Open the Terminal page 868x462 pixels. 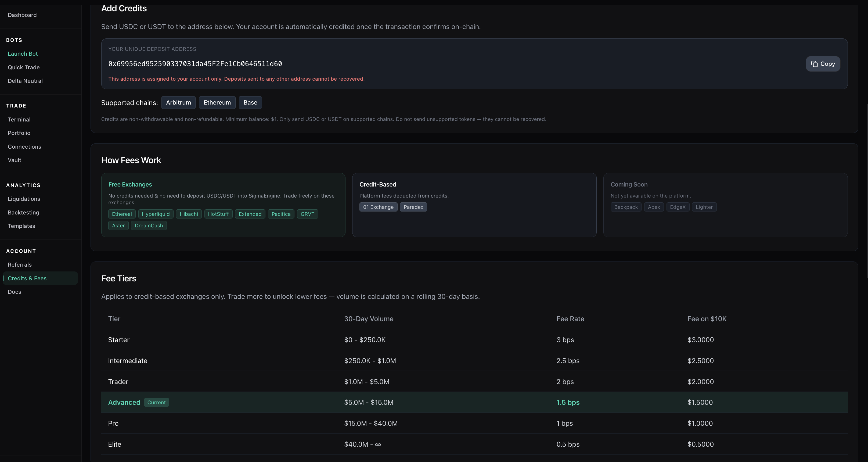pyautogui.click(x=19, y=120)
